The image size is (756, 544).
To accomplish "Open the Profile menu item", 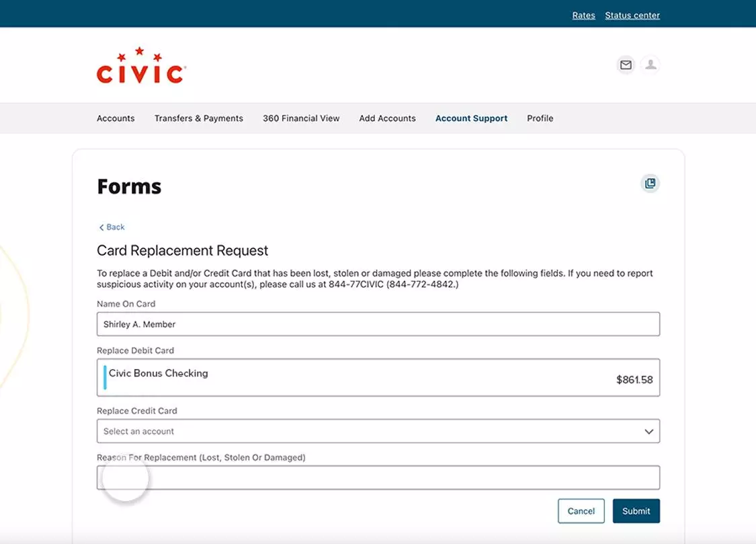I will point(540,118).
